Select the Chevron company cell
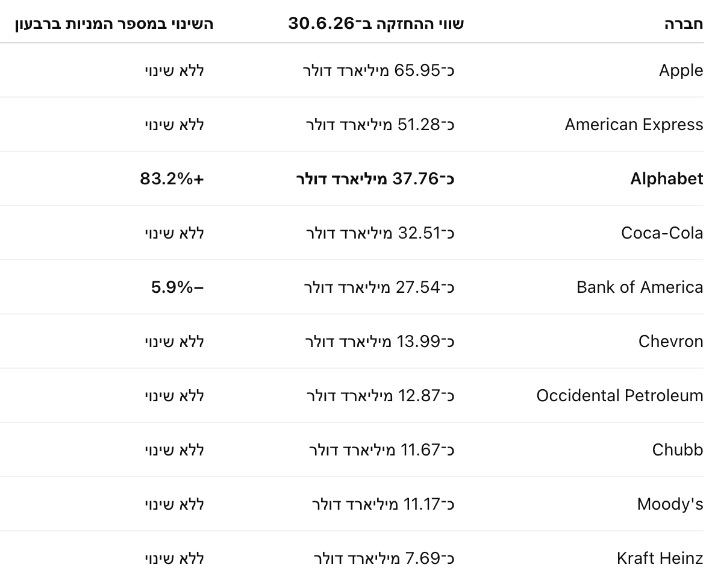712x588 pixels. click(x=670, y=341)
